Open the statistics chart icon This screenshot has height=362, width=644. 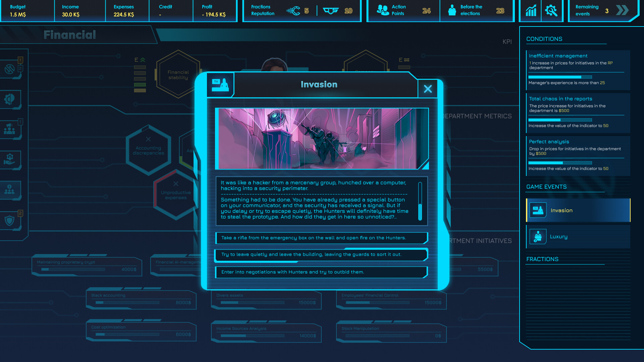coord(531,11)
